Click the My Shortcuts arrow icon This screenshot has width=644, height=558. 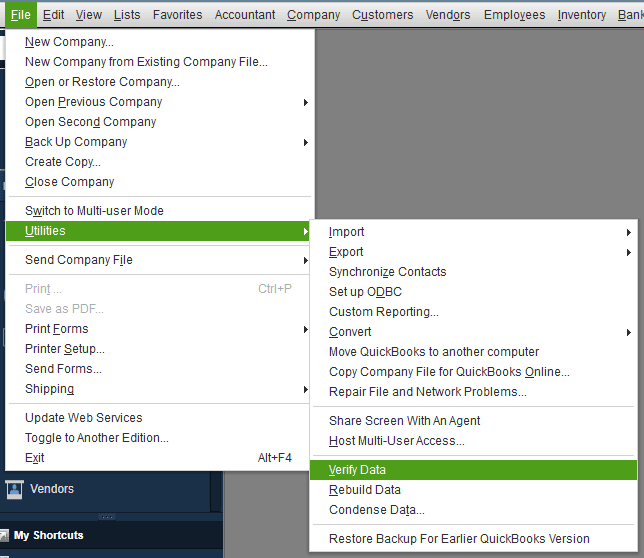5,536
